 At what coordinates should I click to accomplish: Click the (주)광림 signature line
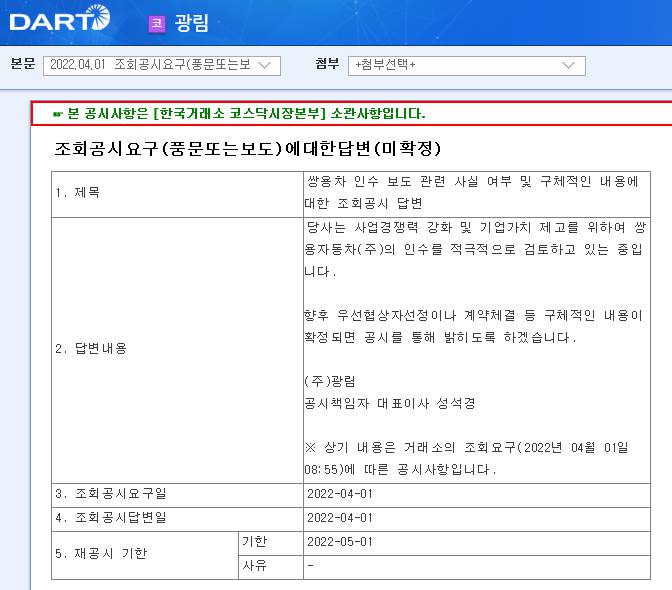(330, 381)
